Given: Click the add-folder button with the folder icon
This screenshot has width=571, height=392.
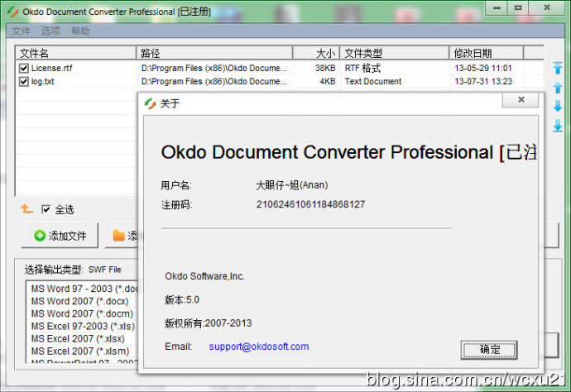Looking at the screenshot, I should pyautogui.click(x=122, y=236).
